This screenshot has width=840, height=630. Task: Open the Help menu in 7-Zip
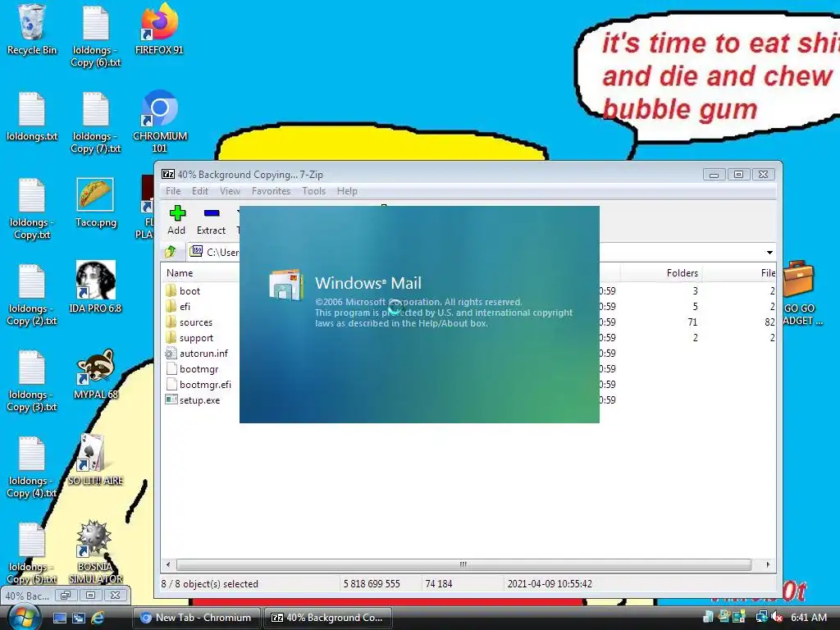point(347,191)
